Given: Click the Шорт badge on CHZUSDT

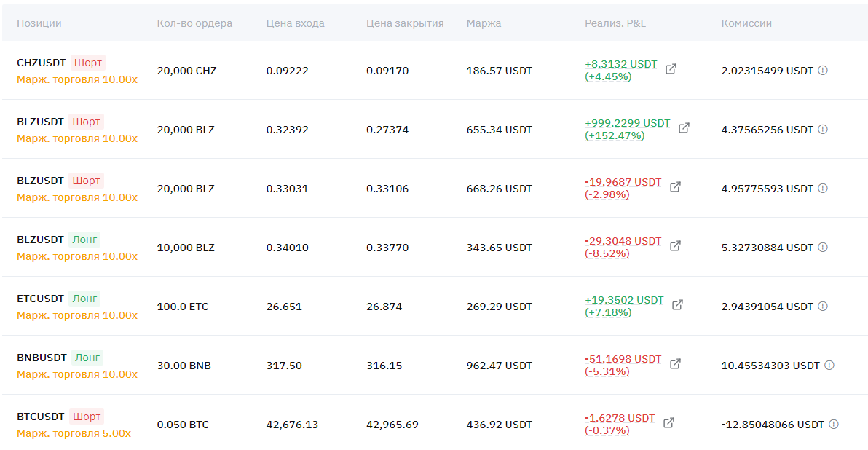Looking at the screenshot, I should (x=88, y=63).
